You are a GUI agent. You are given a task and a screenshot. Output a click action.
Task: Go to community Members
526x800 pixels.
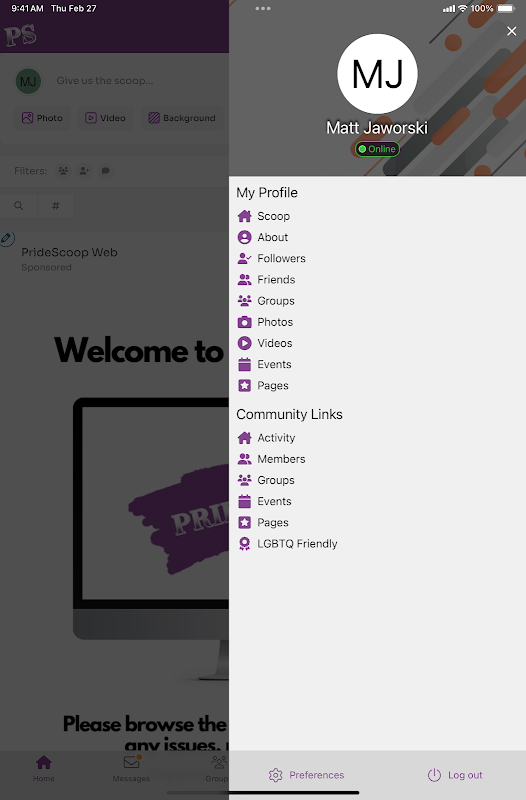click(271, 459)
